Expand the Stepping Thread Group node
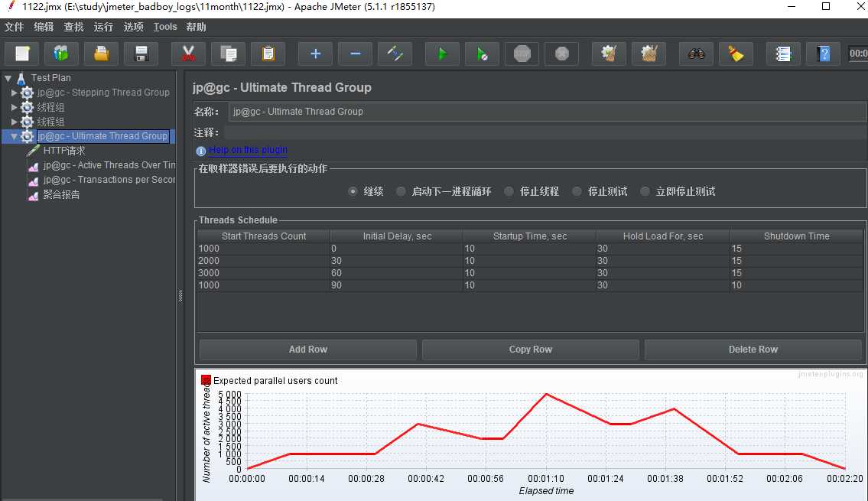Image resolution: width=868 pixels, height=501 pixels. coord(15,93)
